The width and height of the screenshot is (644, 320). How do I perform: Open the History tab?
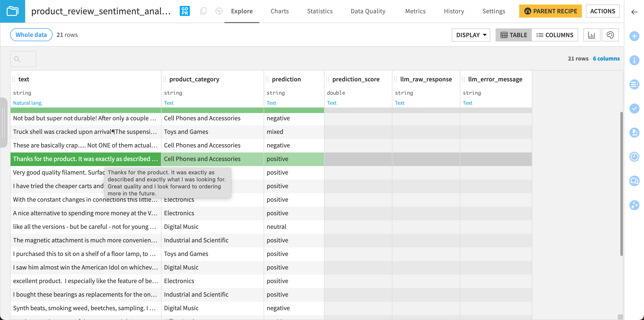pyautogui.click(x=454, y=11)
